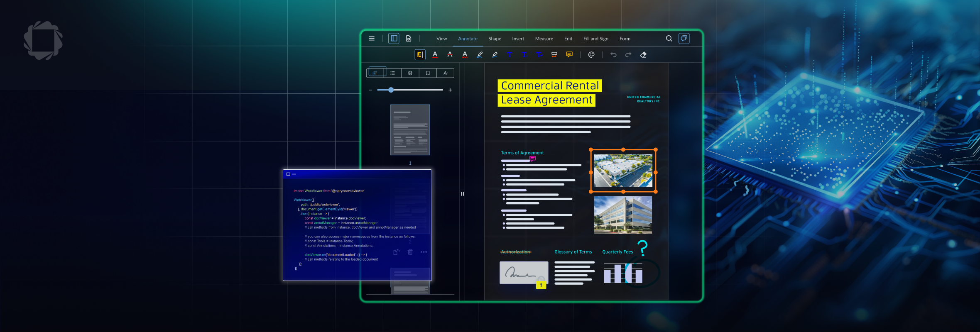Viewport: 980px width, 332px height.
Task: Open the view controls page-settings icon
Action: (x=409, y=39)
